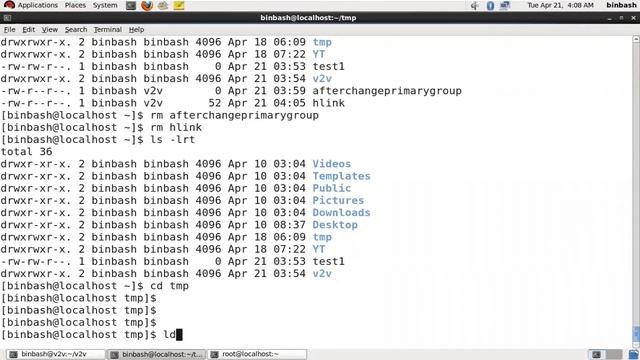The image size is (640, 360).
Task: Open the trash icon in the bottom panel
Action: point(633,354)
